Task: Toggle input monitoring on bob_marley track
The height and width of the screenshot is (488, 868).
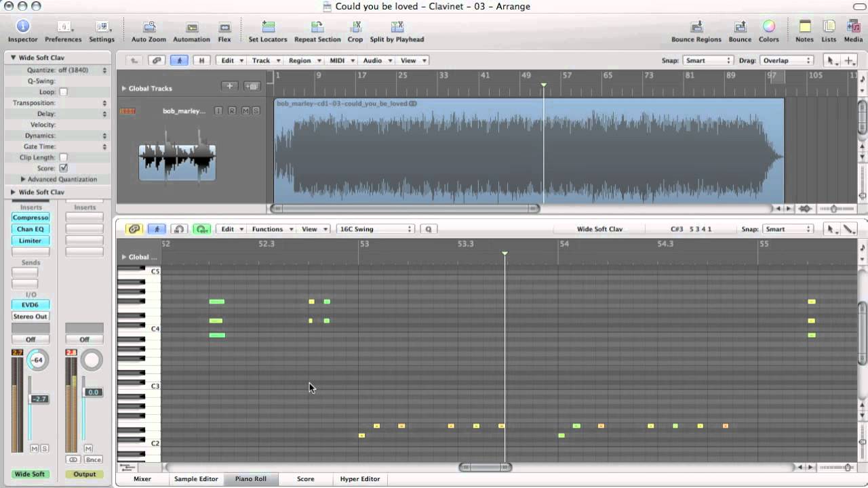Action: (x=218, y=110)
